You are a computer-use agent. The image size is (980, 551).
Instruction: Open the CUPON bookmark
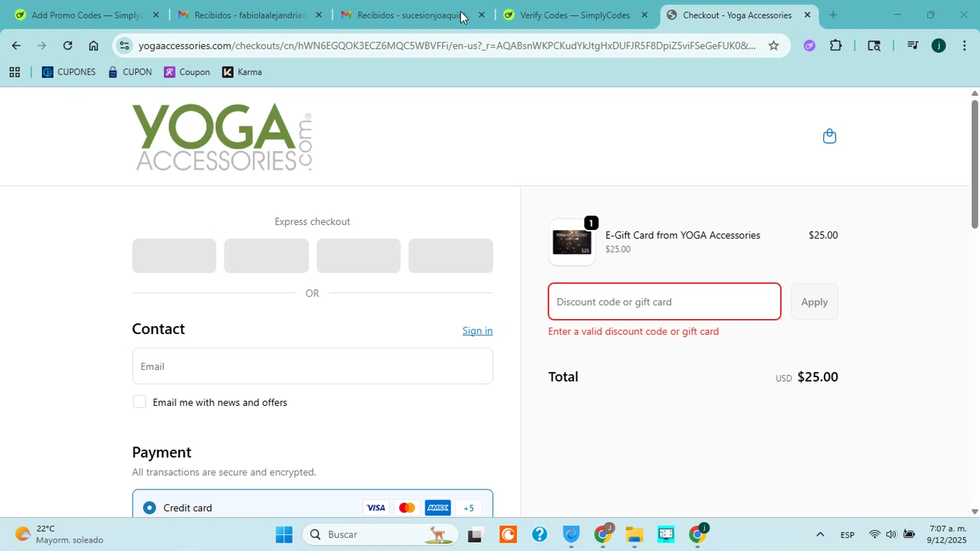tap(130, 73)
